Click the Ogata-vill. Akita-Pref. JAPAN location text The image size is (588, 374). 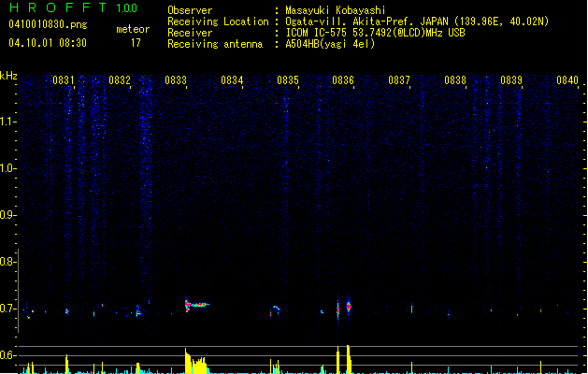point(417,22)
